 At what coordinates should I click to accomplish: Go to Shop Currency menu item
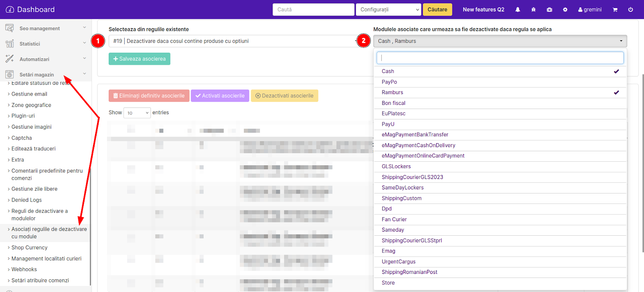point(29,248)
